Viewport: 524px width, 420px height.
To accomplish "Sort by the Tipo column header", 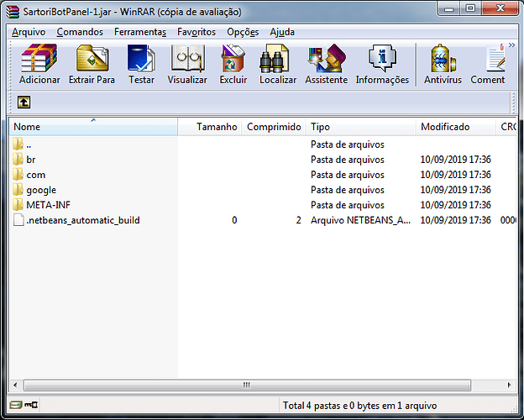I will point(360,127).
